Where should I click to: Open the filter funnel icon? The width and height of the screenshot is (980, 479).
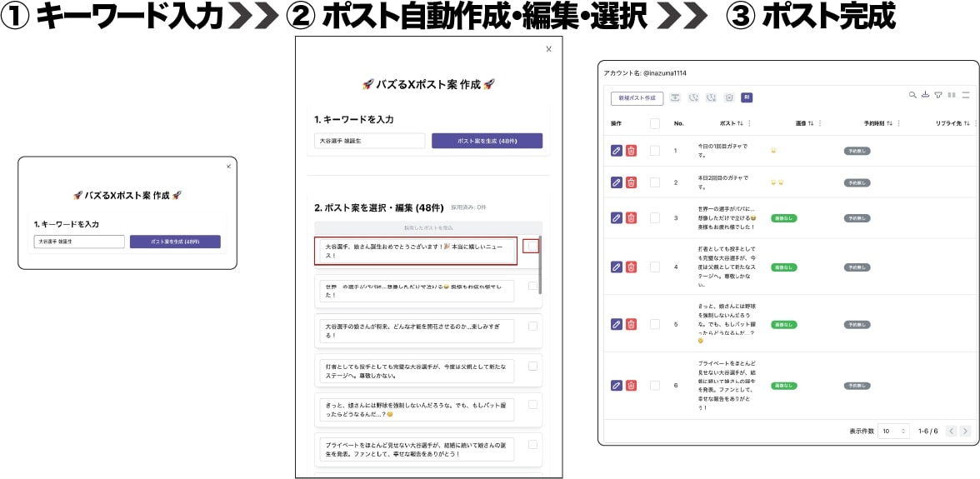(938, 95)
